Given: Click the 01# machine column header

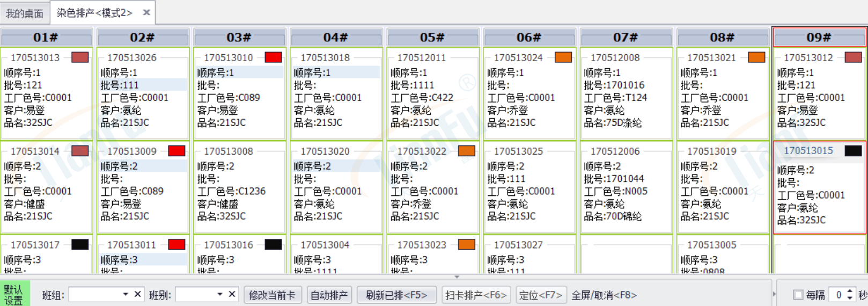Looking at the screenshot, I should [46, 38].
